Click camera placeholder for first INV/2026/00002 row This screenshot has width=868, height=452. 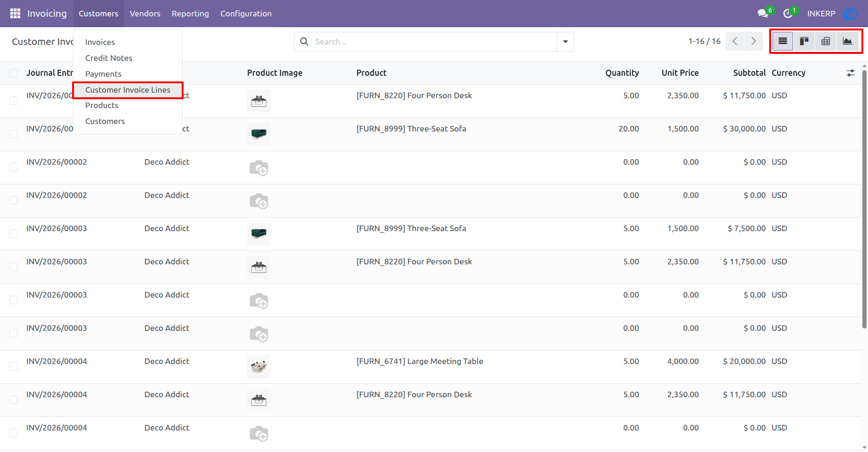click(259, 168)
